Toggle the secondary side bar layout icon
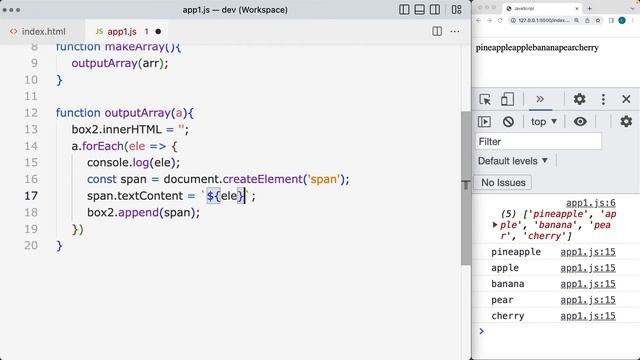 pos(435,9)
